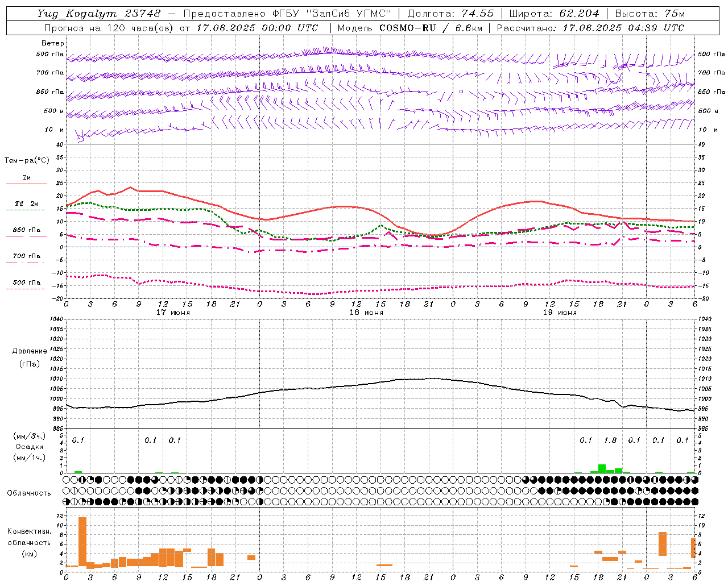Image resolution: width=728 pixels, height=582 pixels.
Task: Click the 'Рассчитано: 17.06.2025 04:39 UTC' timestamp
Action: click(590, 28)
